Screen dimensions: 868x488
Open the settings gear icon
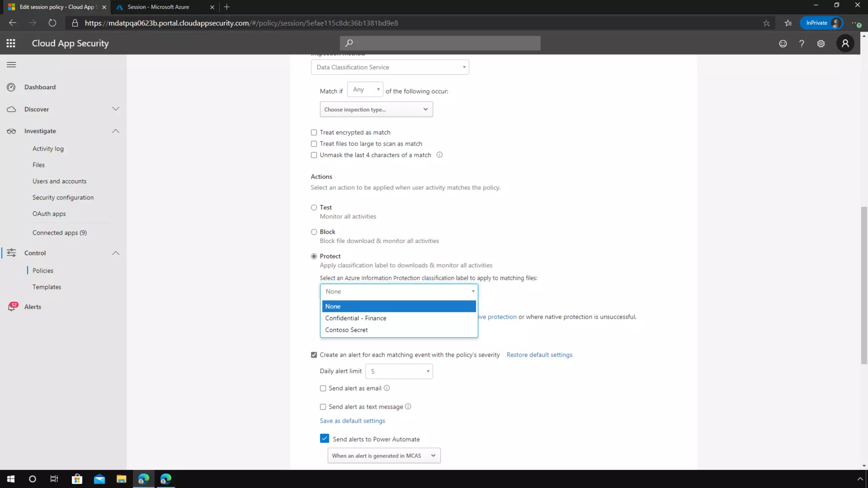821,44
